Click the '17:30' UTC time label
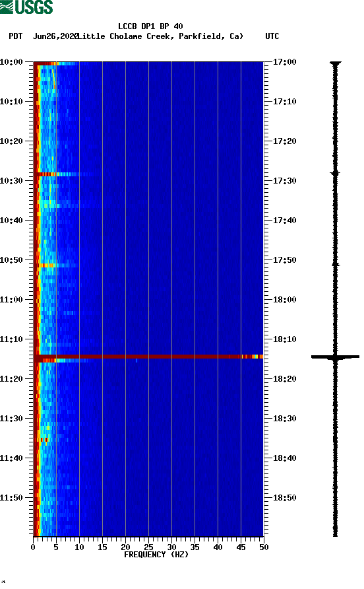This screenshot has height=589, width=364. [284, 181]
